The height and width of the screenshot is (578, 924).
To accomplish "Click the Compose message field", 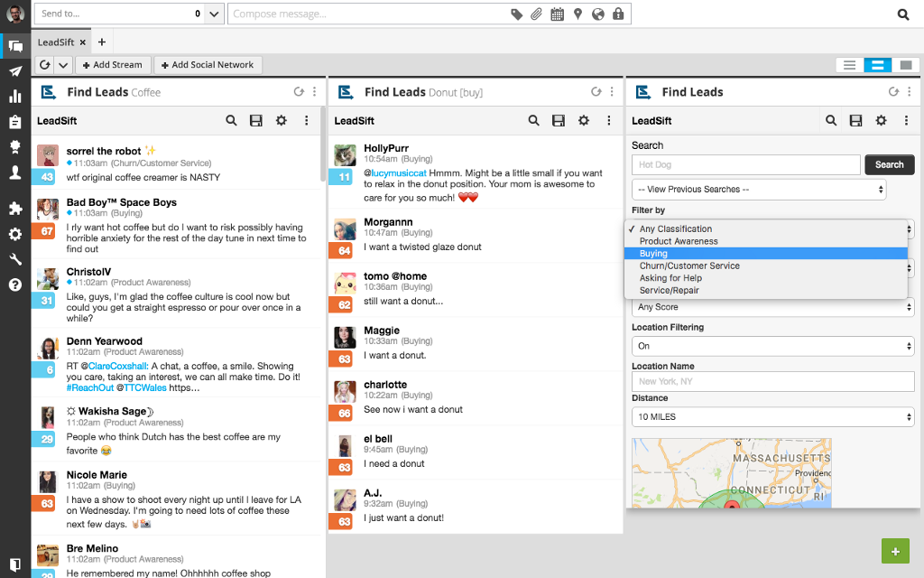I will 368,14.
